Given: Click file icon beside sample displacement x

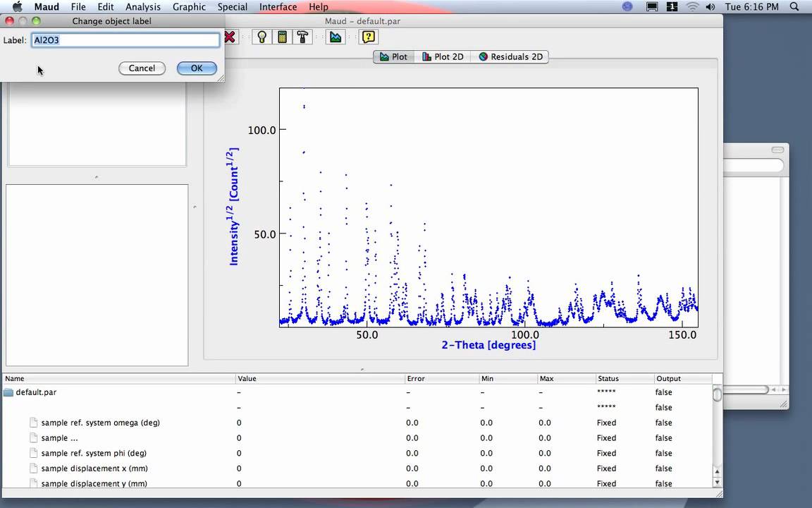Looking at the screenshot, I should click(x=34, y=468).
